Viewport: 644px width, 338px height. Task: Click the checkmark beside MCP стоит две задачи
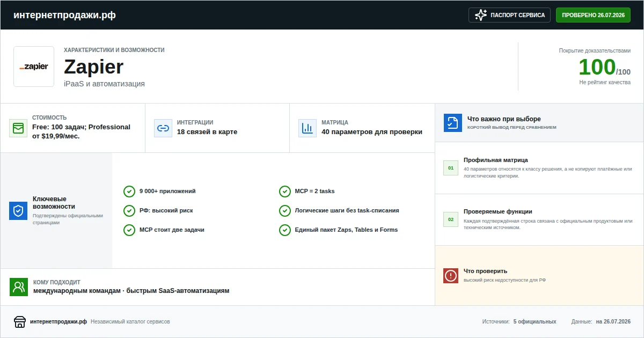129,230
